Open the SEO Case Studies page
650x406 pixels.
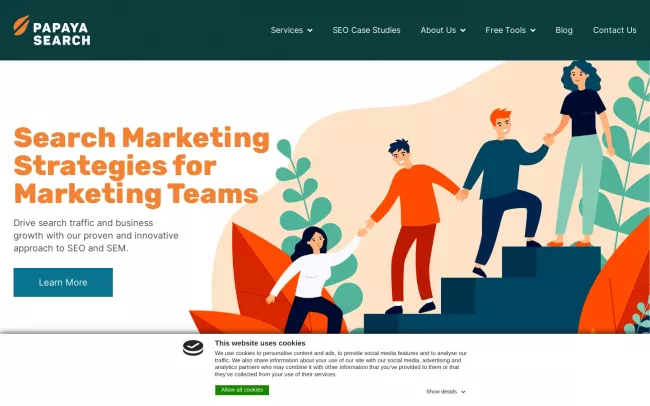366,30
